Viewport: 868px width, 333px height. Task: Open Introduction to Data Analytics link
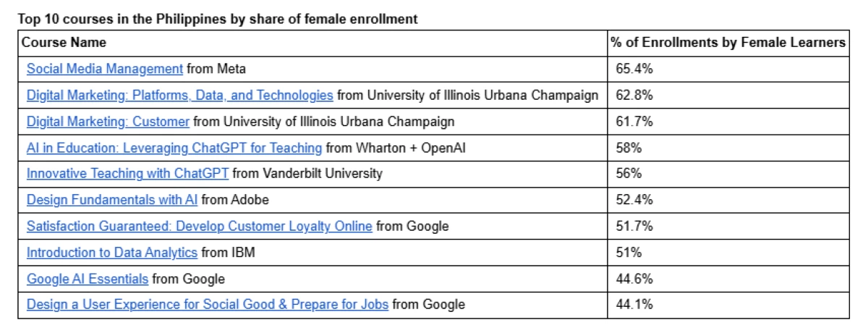[x=111, y=253]
